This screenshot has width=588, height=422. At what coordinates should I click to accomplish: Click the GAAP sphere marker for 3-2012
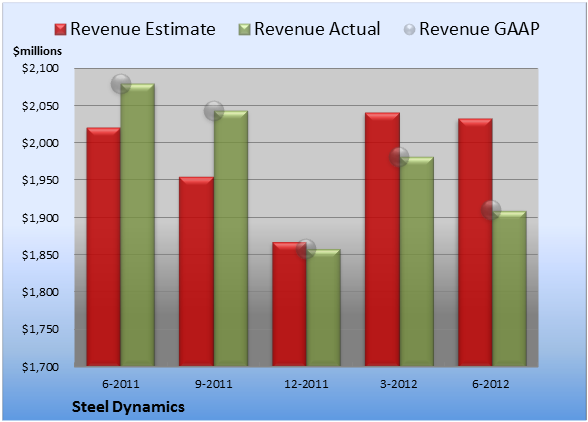click(x=399, y=157)
